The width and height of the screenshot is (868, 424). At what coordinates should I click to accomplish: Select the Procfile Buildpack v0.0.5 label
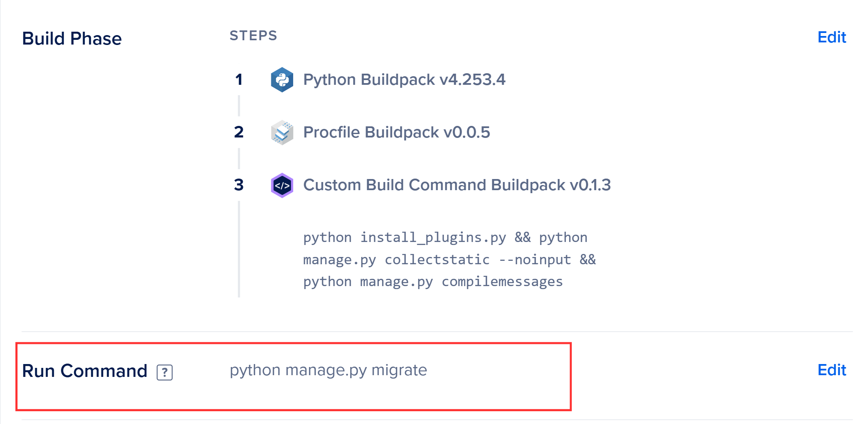pyautogui.click(x=396, y=132)
